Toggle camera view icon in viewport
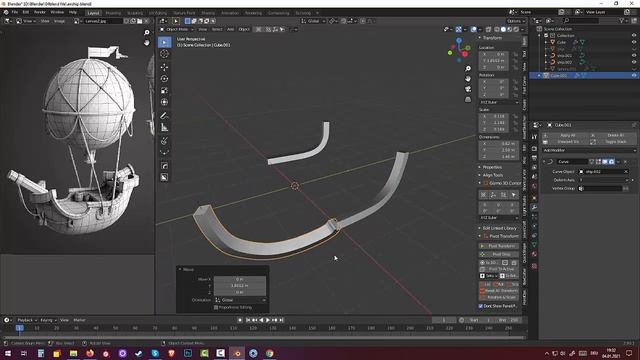Image resolution: width=640 pixels, height=360 pixels. click(x=468, y=89)
